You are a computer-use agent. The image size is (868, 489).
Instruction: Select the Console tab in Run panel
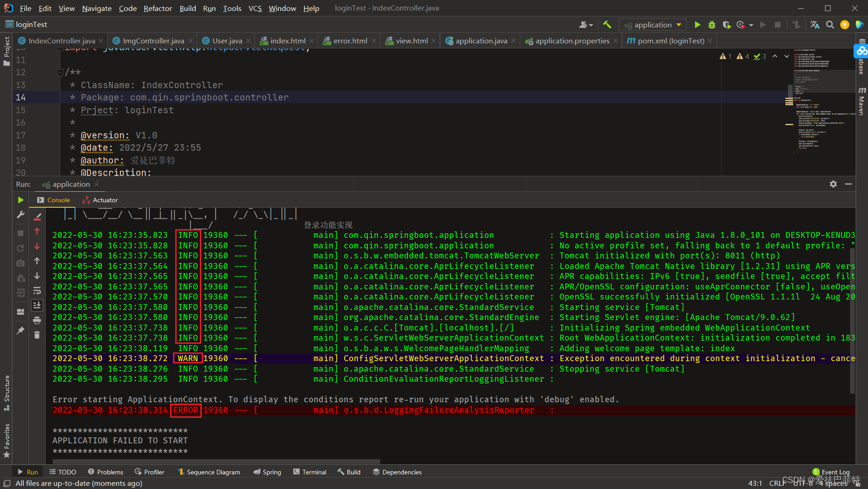(x=53, y=200)
